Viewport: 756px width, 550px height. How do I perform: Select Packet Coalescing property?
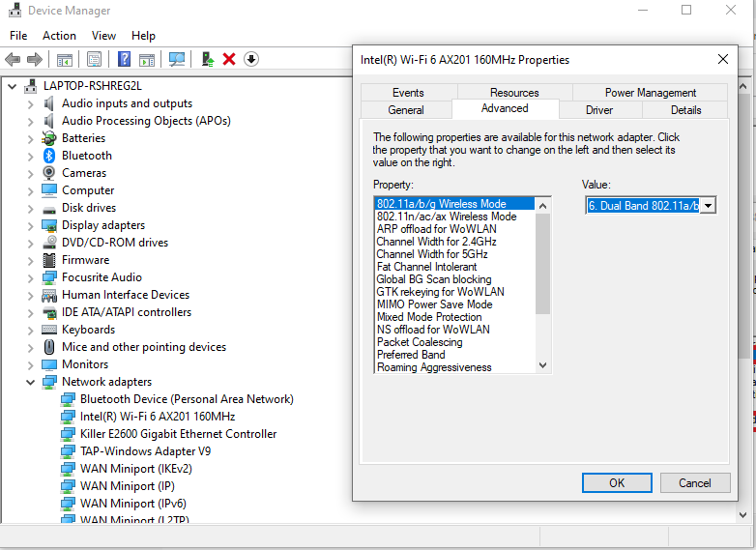[454, 342]
